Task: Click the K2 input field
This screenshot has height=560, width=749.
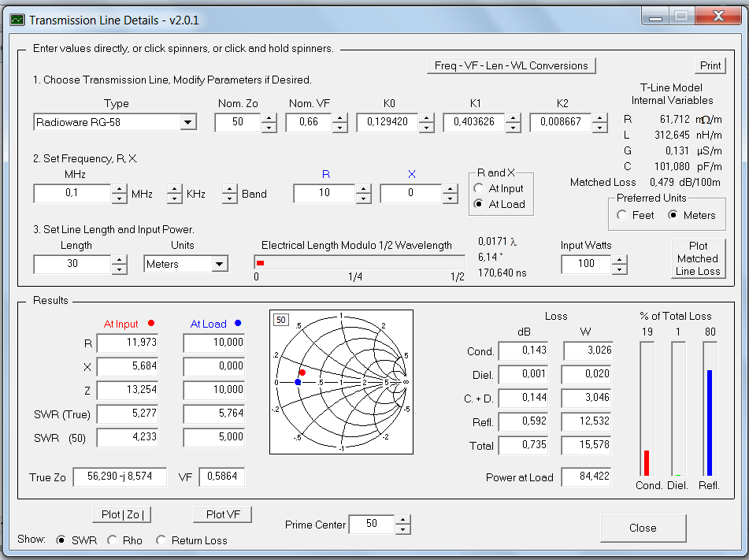Action: pos(561,122)
